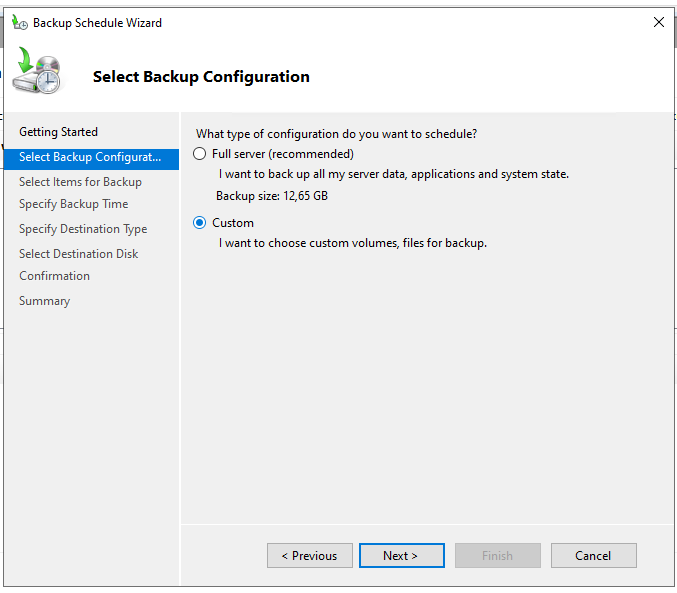
Task: Click the Select Backup Configuration page heading
Action: click(201, 77)
